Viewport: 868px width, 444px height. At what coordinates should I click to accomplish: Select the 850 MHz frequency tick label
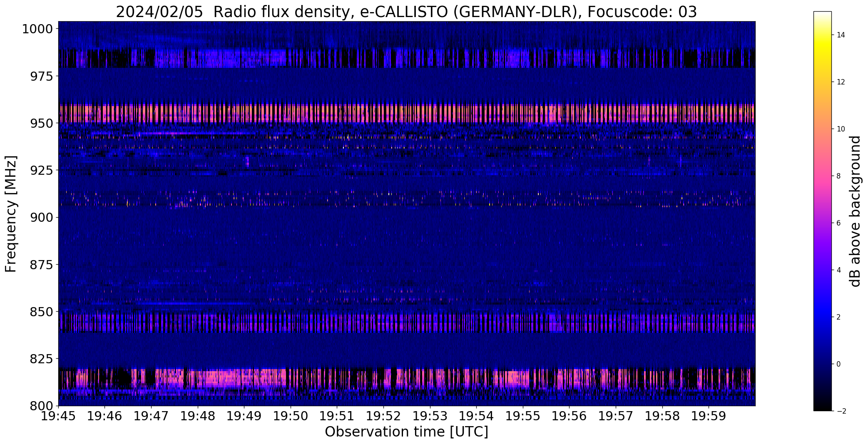(x=42, y=311)
